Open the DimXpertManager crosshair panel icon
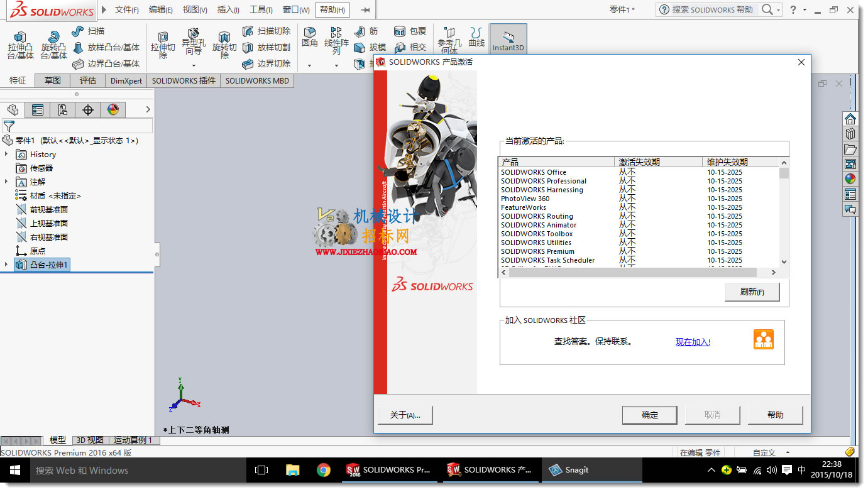 coord(88,110)
